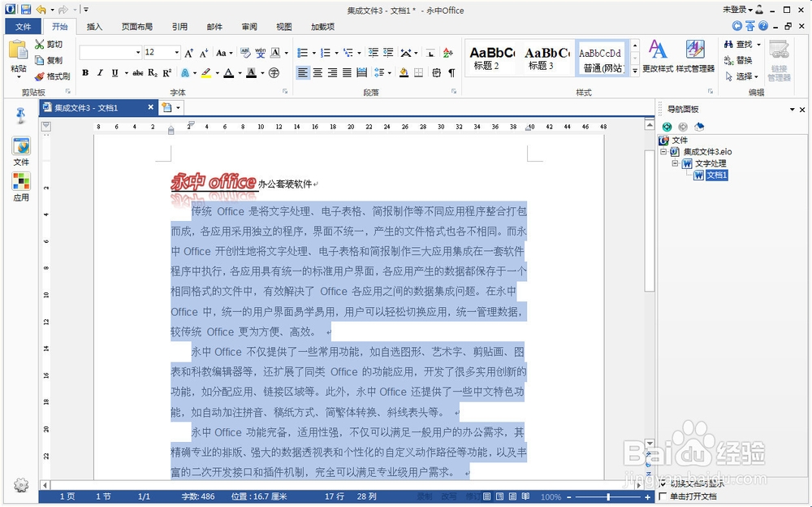Screen dimensions: 812x507
Task: Open 应用 apps in left sidebar
Action: tap(21, 187)
